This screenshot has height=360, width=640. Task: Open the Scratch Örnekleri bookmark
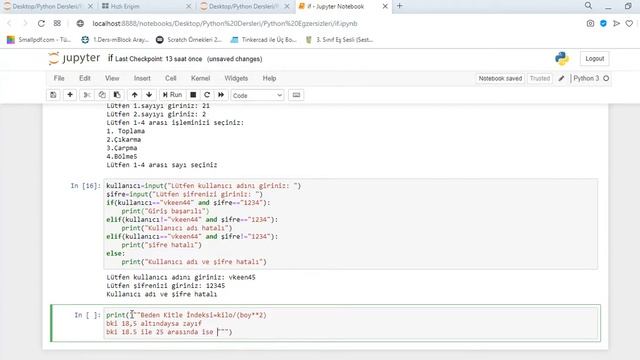click(189, 40)
